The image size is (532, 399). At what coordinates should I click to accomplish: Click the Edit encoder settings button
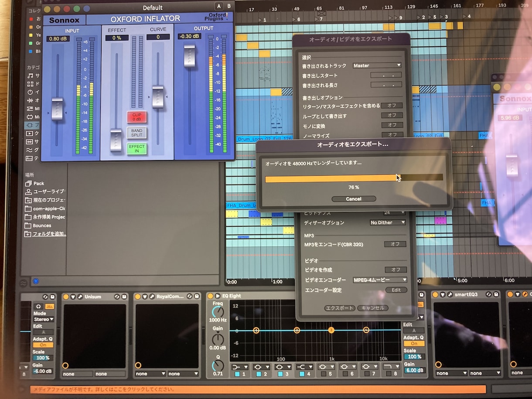396,290
